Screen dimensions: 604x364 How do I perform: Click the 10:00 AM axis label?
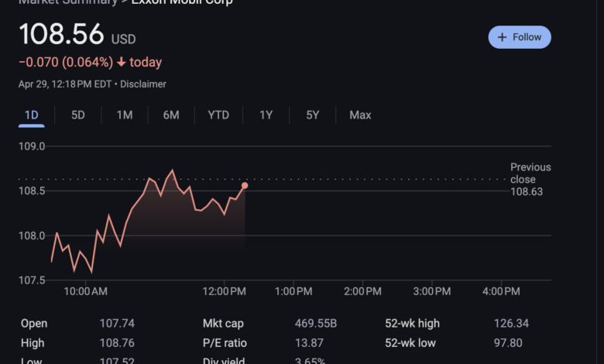pyautogui.click(x=85, y=291)
